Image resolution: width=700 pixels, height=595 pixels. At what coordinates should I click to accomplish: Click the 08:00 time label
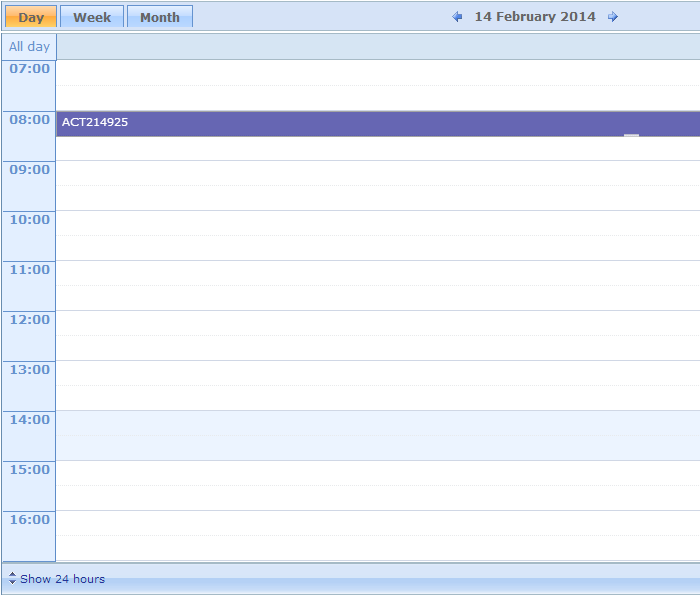[x=29, y=120]
